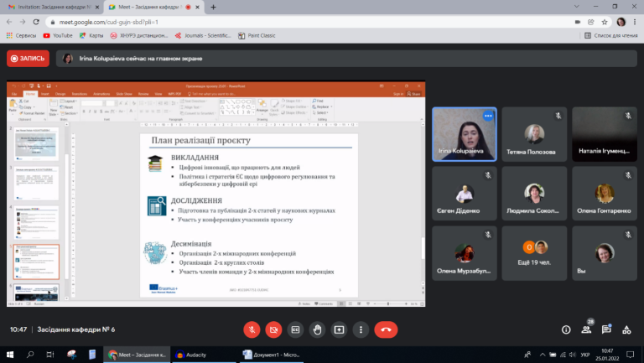Open the three-dot more options menu in Meet control bar
Viewport: 644px width, 363px height.
pos(361,329)
